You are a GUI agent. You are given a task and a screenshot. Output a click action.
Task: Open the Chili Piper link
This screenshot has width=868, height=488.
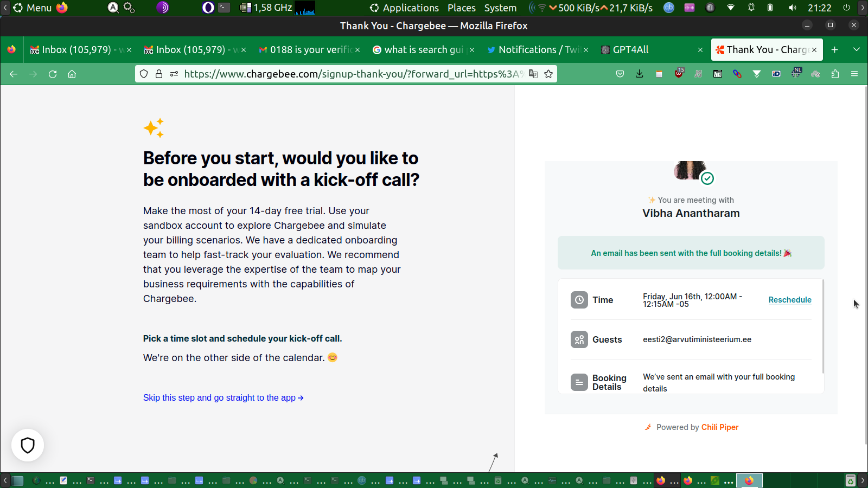click(x=720, y=427)
